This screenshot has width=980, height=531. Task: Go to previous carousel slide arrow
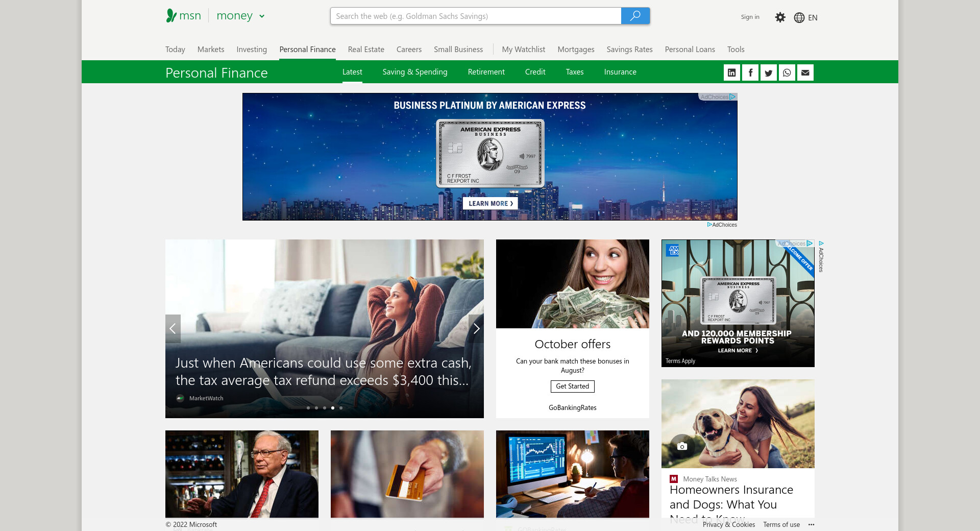pyautogui.click(x=173, y=329)
